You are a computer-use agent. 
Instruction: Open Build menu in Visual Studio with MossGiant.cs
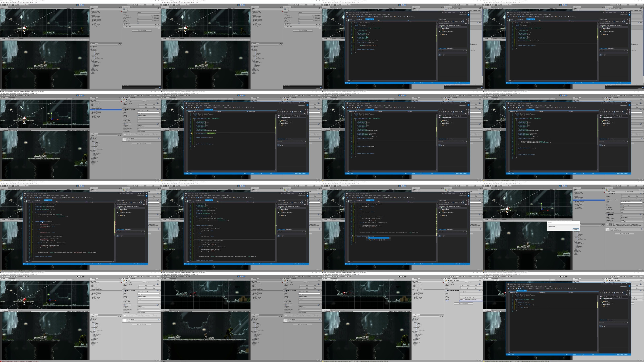click(523, 286)
